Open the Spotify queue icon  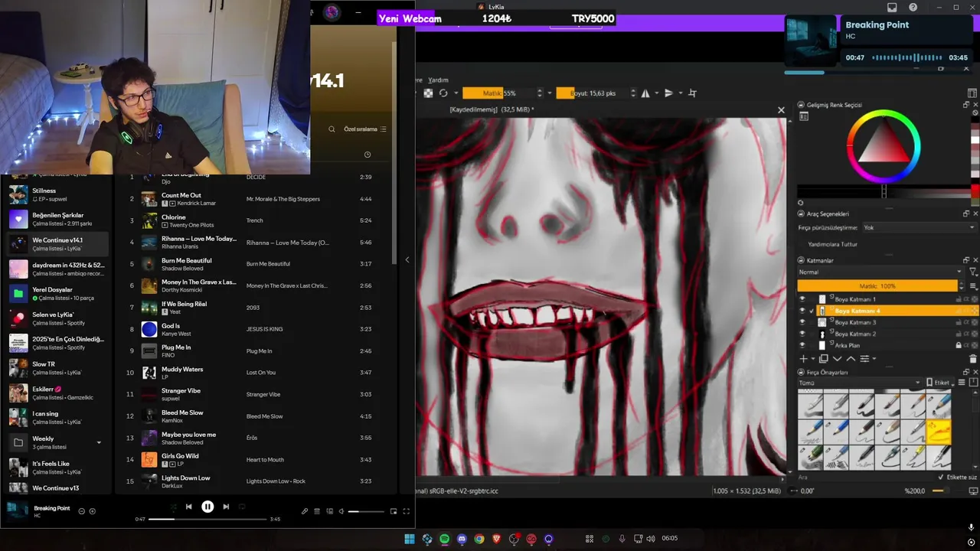(x=317, y=511)
